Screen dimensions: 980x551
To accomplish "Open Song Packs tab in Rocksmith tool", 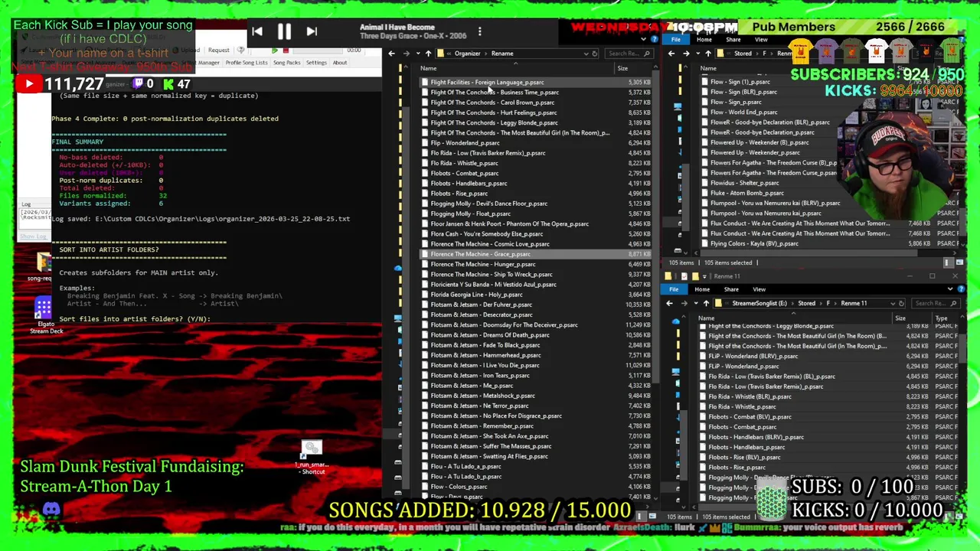I will (x=287, y=63).
